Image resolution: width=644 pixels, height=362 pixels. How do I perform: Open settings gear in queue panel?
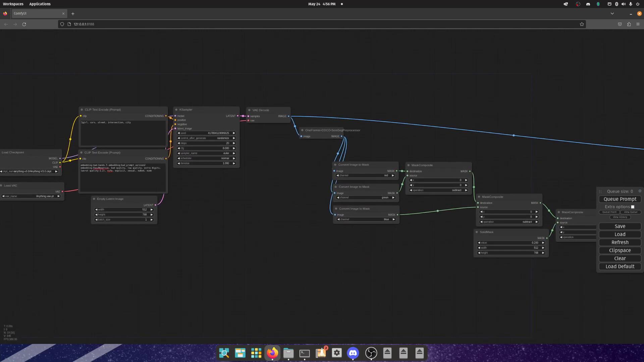[x=640, y=191]
